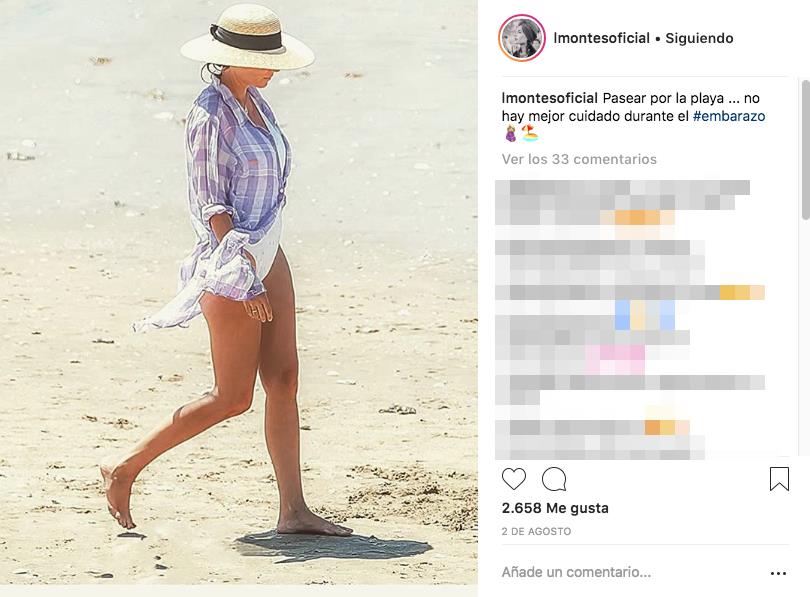
Task: Click the Siguiendo following button
Action: 699,38
